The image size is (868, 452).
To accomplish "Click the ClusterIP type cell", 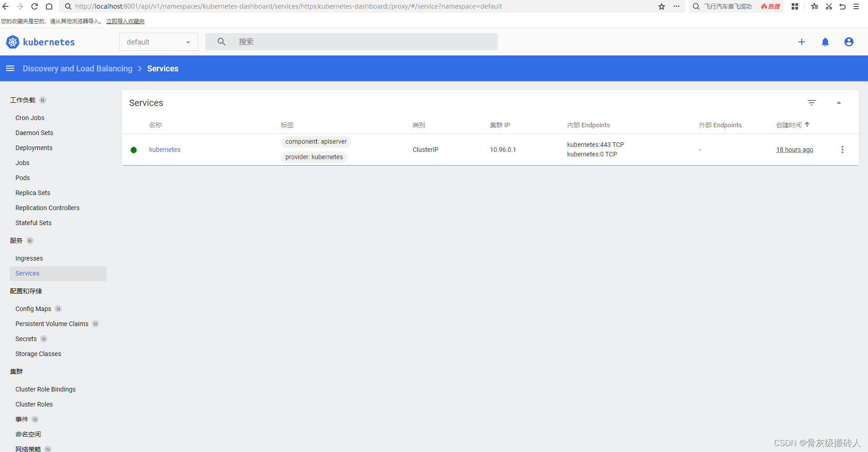I will click(x=425, y=150).
